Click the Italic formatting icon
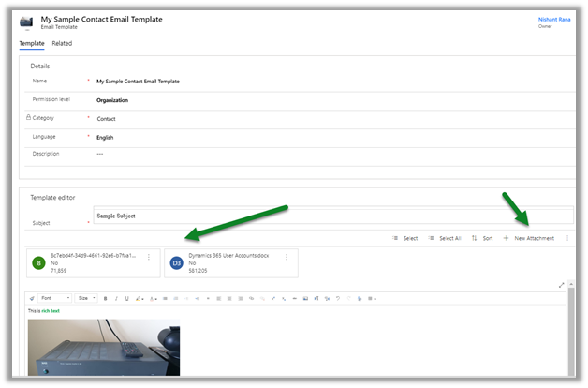 coord(117,298)
